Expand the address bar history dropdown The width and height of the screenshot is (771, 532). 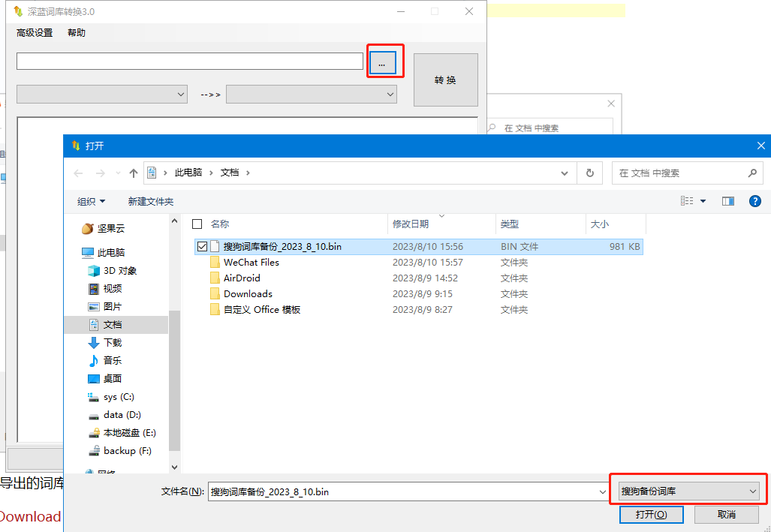[565, 173]
